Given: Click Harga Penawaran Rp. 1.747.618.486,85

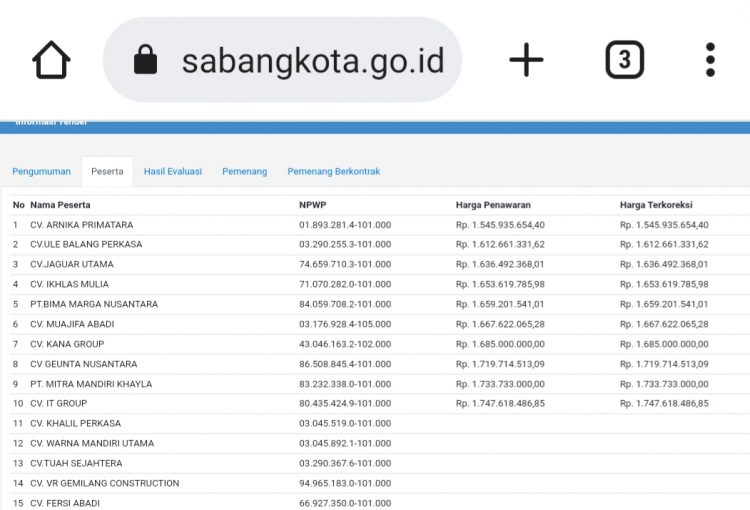Looking at the screenshot, I should 500,403.
